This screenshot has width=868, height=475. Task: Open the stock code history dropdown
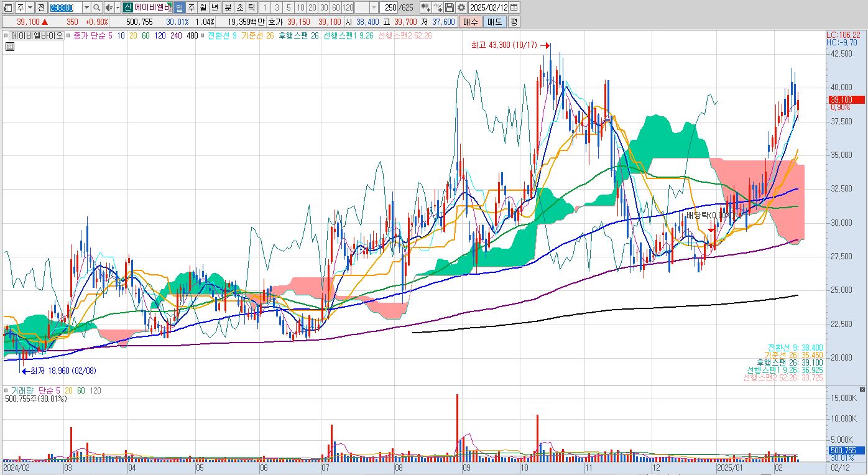pos(86,7)
